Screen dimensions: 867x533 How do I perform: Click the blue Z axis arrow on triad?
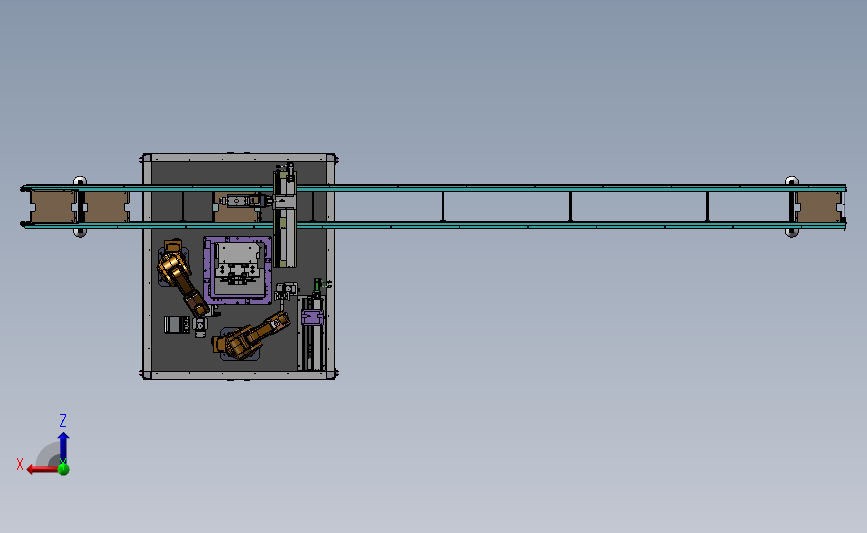[63, 446]
